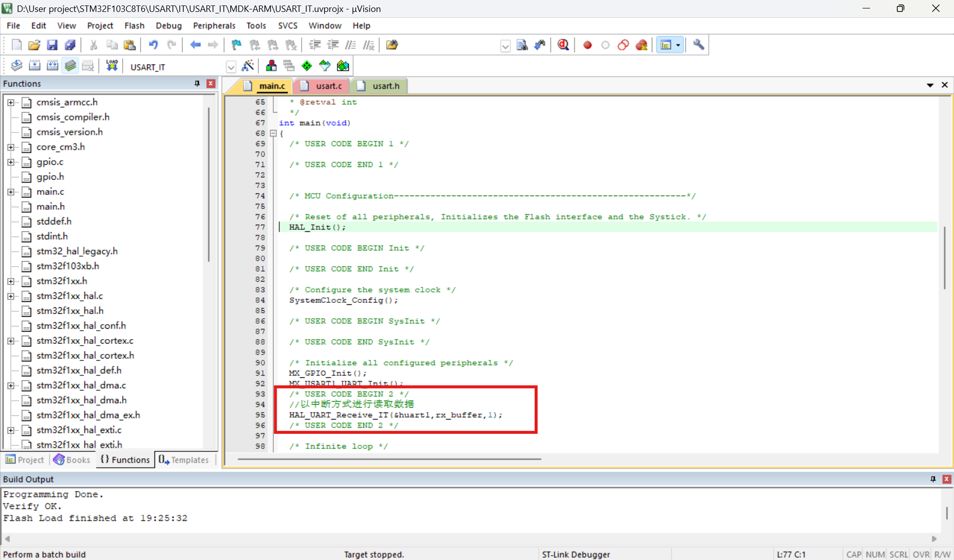Switch to the Project panel tab
Image resolution: width=954 pixels, height=560 pixels.
pyautogui.click(x=25, y=460)
